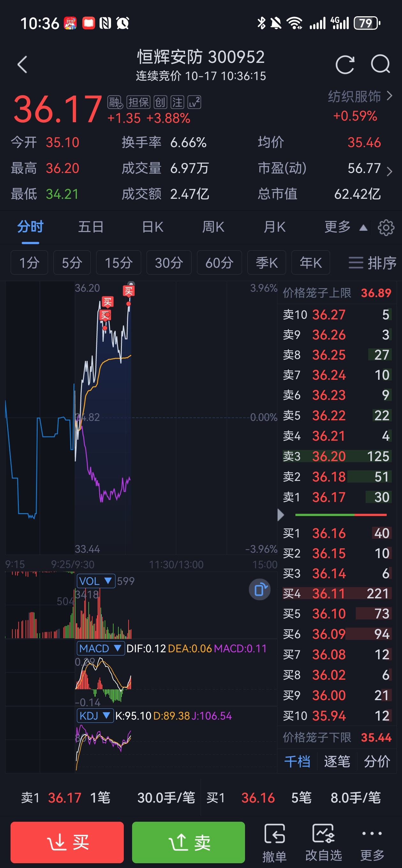
Task: Open the KDJ indicator dropdown
Action: pos(95,716)
